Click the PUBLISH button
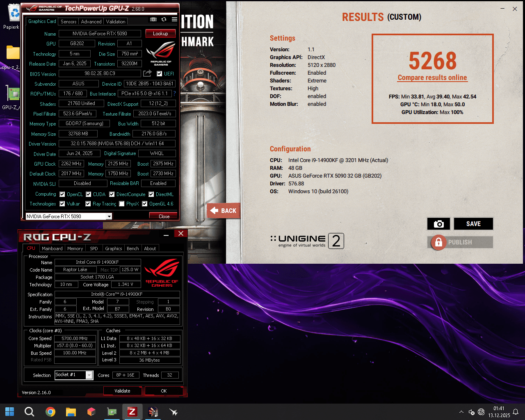Viewport: 525px width, 420px height. tap(460, 242)
